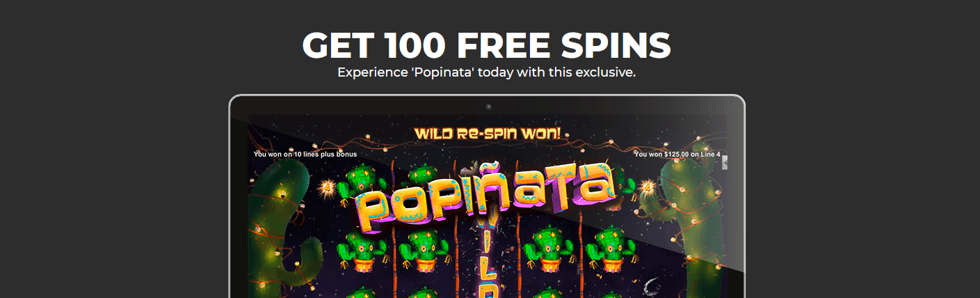
Task: Click the small grey arrow at game's right edge
Action: tap(725, 163)
